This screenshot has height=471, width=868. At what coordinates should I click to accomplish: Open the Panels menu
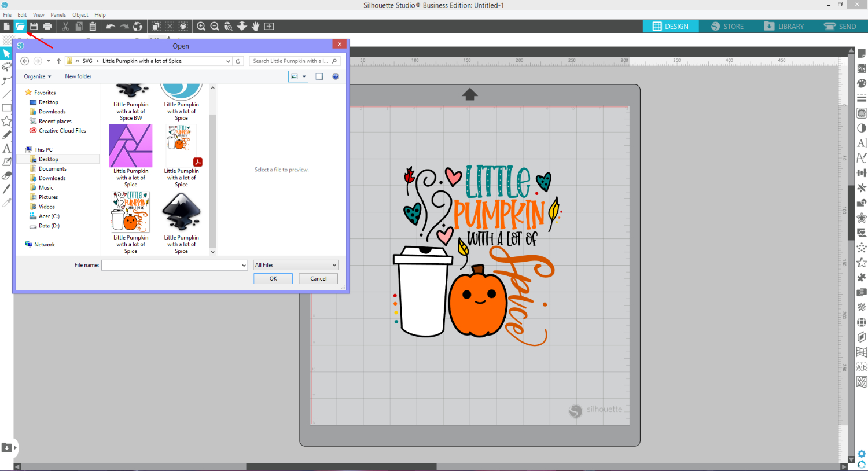(x=58, y=14)
